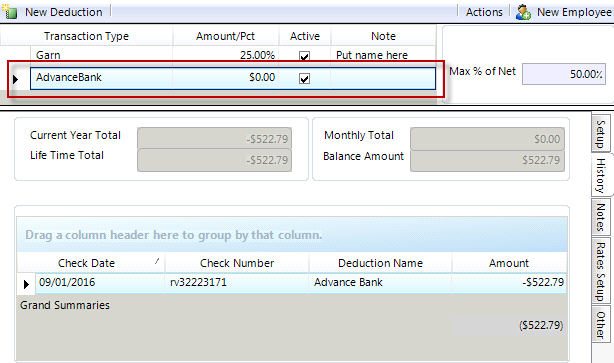Sort by Transaction Type column header
This screenshot has height=363, width=614.
[86, 36]
